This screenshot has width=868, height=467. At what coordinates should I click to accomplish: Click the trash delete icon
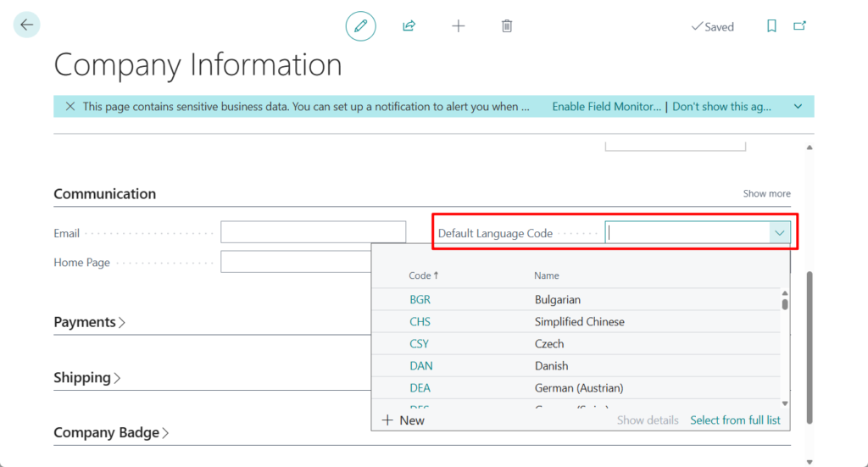click(x=507, y=26)
